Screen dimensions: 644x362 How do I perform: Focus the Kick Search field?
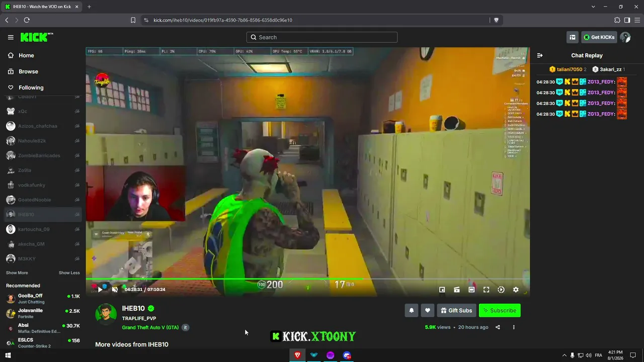pos(322,37)
